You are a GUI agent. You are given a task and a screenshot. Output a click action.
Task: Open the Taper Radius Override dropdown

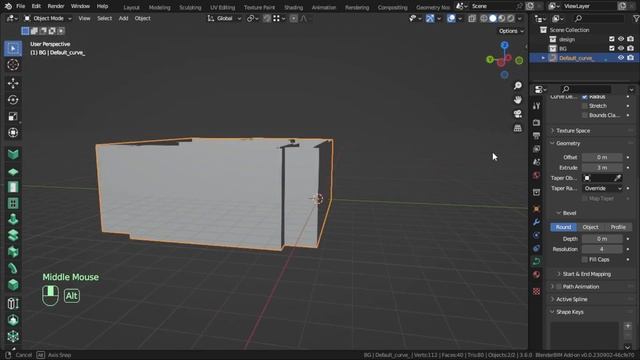(602, 189)
